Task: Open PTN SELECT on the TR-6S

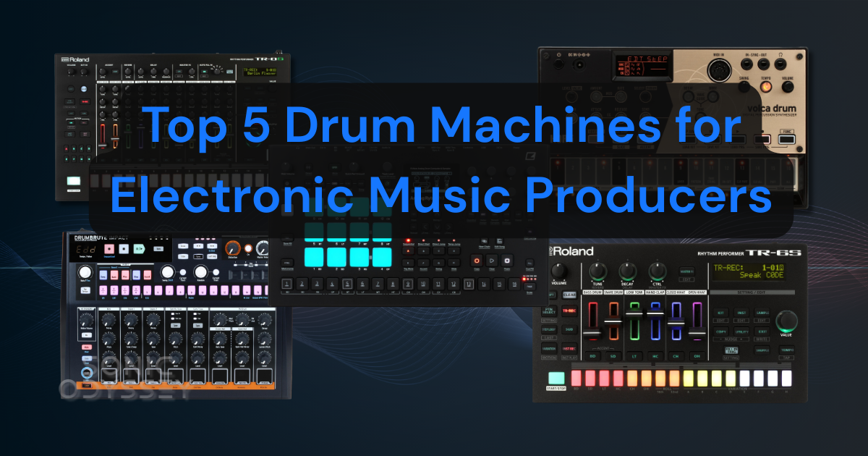Action: [548, 311]
